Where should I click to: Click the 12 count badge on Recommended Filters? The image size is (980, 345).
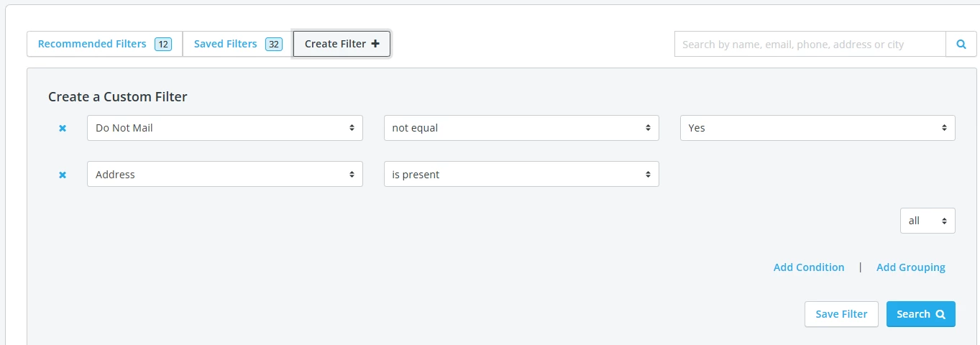click(x=163, y=45)
